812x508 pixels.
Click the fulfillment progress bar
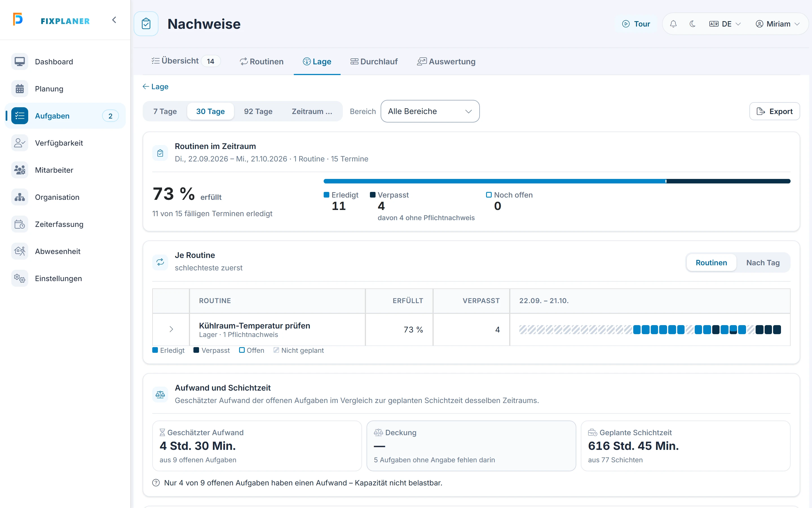[557, 181]
